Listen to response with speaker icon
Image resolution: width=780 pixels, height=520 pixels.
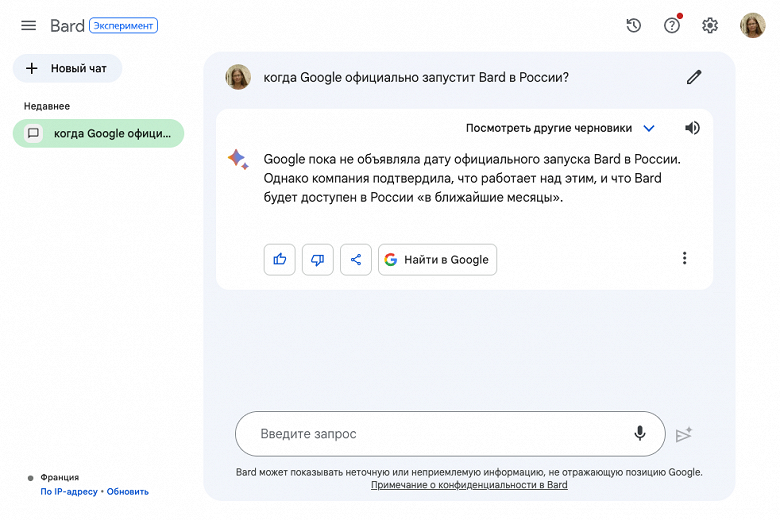692,128
